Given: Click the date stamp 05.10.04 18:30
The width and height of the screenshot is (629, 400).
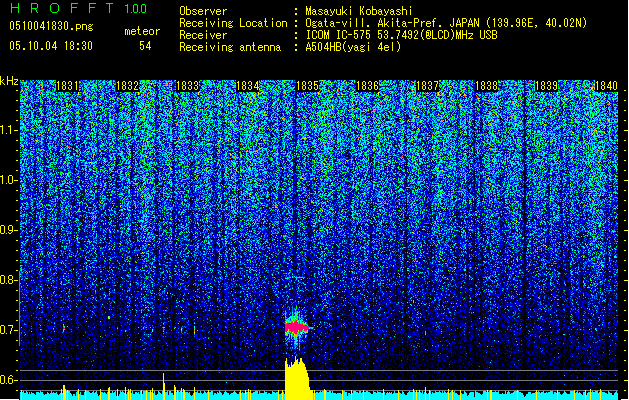Looking at the screenshot, I should click(x=51, y=46).
